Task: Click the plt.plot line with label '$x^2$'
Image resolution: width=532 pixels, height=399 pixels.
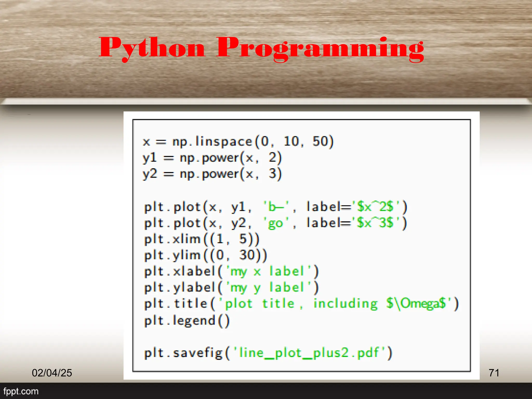Action: [x=276, y=207]
